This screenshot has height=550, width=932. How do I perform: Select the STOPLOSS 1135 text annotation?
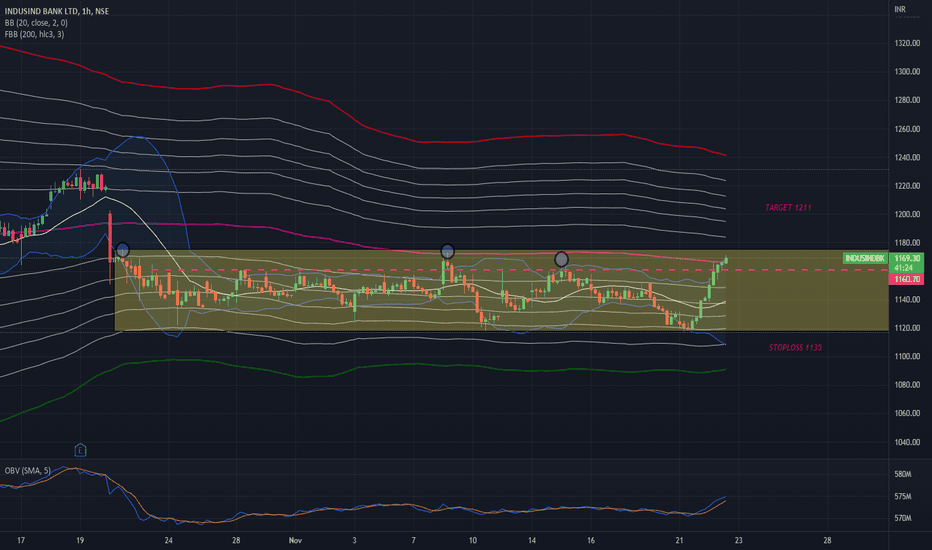pos(795,347)
